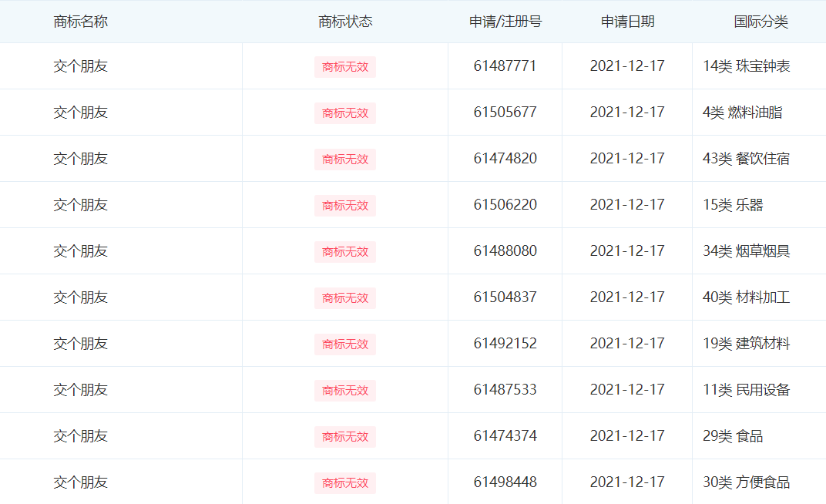Click 30类 方便食品 category cell

(x=746, y=482)
